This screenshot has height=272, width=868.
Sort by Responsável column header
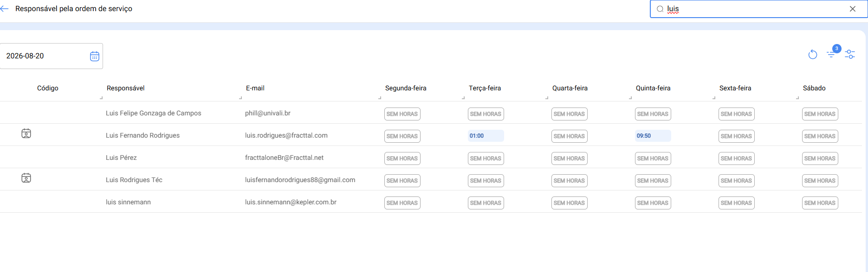click(126, 88)
